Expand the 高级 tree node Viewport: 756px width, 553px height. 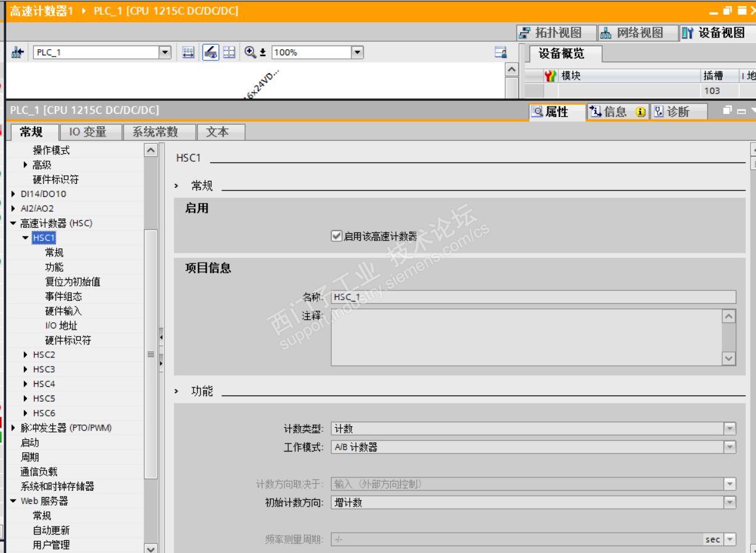(25, 165)
